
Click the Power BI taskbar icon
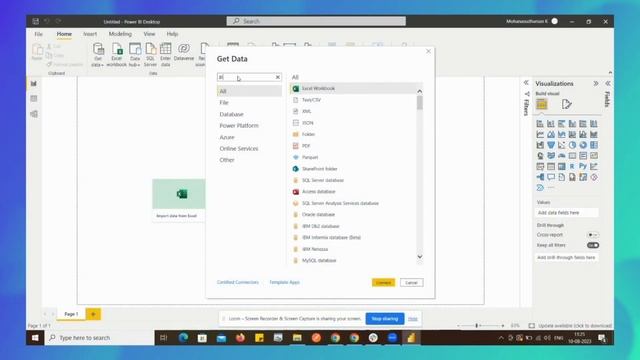click(411, 338)
